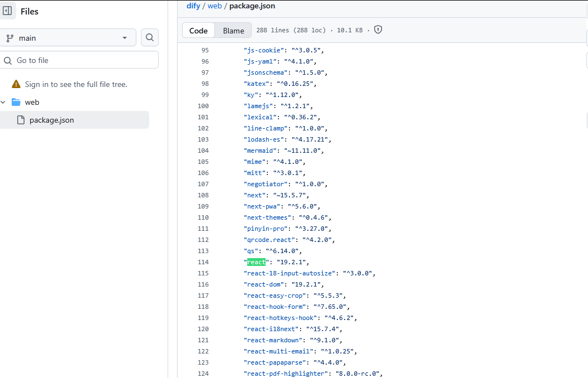The image size is (588, 378).
Task: Open the dify repository breadcrumb link
Action: coord(193,6)
